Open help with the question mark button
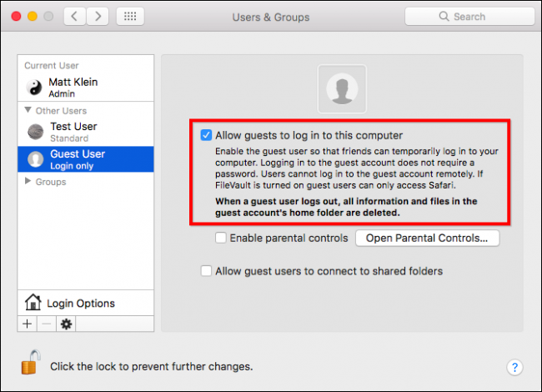Viewport: 542px width, 392px height. tap(514, 367)
